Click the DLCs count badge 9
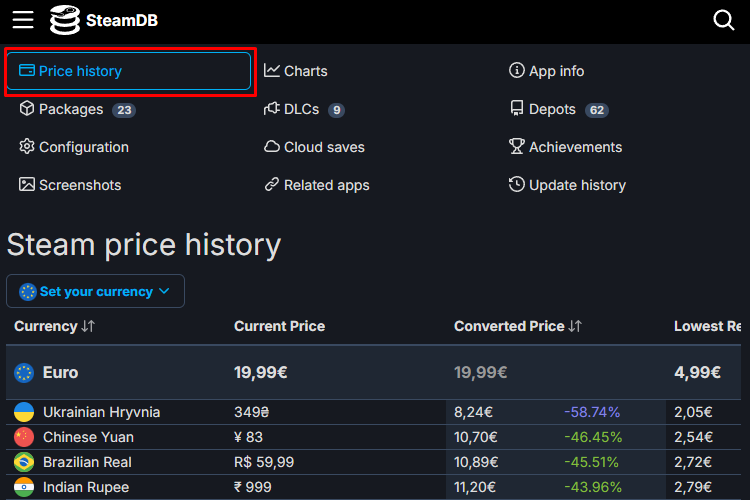This screenshot has width=750, height=500. tap(336, 110)
